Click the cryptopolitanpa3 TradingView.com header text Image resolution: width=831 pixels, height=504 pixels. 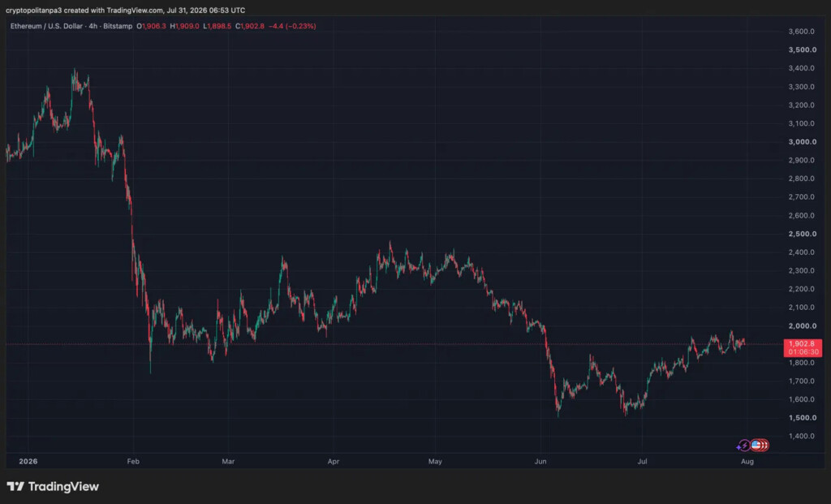(x=126, y=10)
